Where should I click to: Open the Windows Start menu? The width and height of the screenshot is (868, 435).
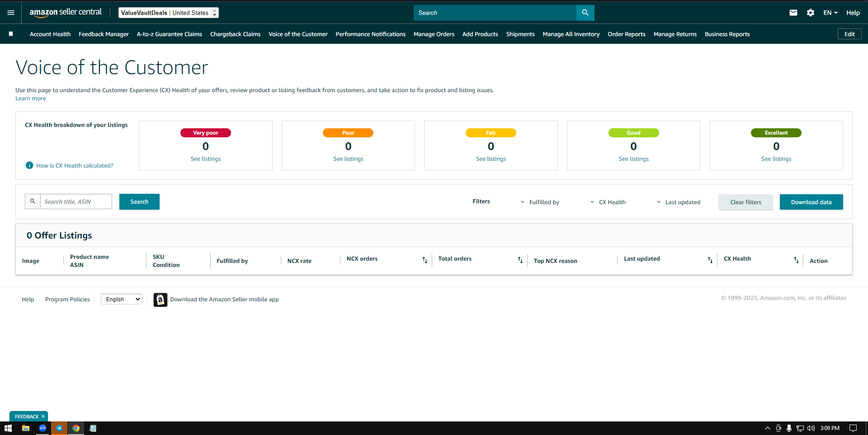(x=8, y=428)
